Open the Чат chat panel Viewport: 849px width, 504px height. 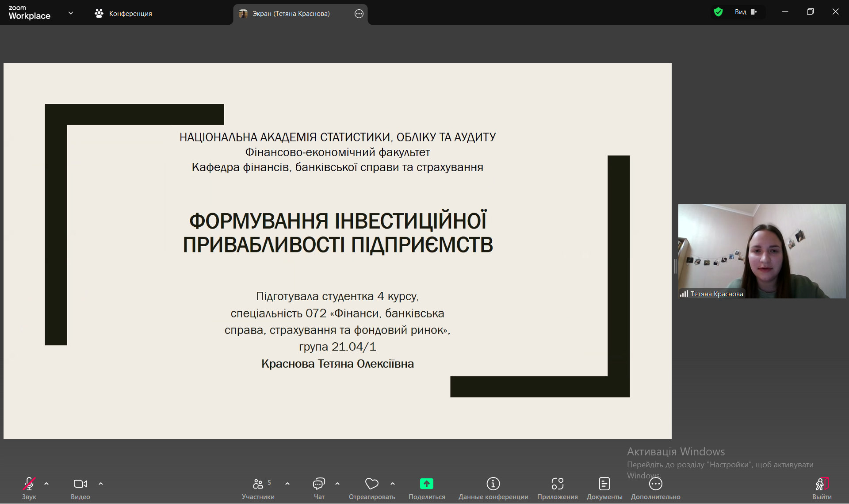coord(319,484)
